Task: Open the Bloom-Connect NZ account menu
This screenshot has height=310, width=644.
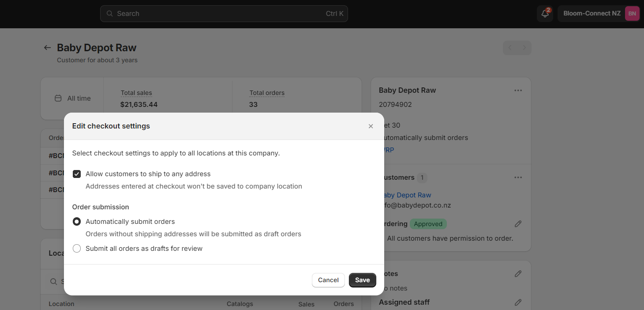Action: 599,14
